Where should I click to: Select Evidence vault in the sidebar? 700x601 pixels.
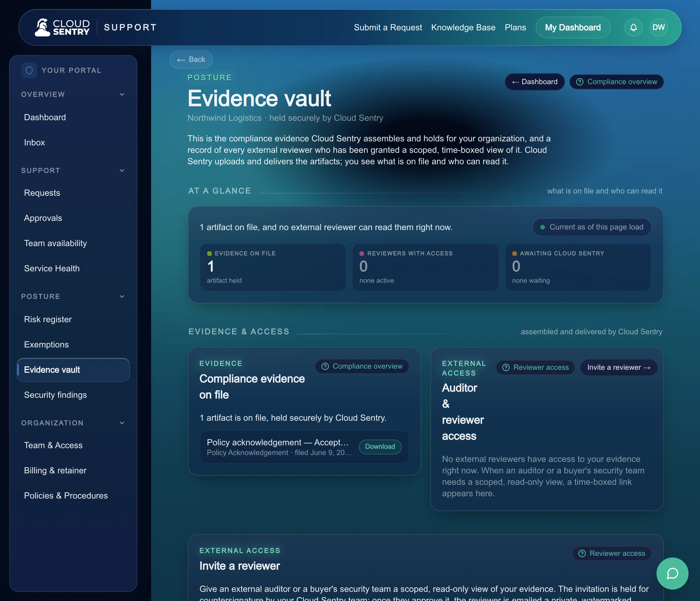point(73,369)
